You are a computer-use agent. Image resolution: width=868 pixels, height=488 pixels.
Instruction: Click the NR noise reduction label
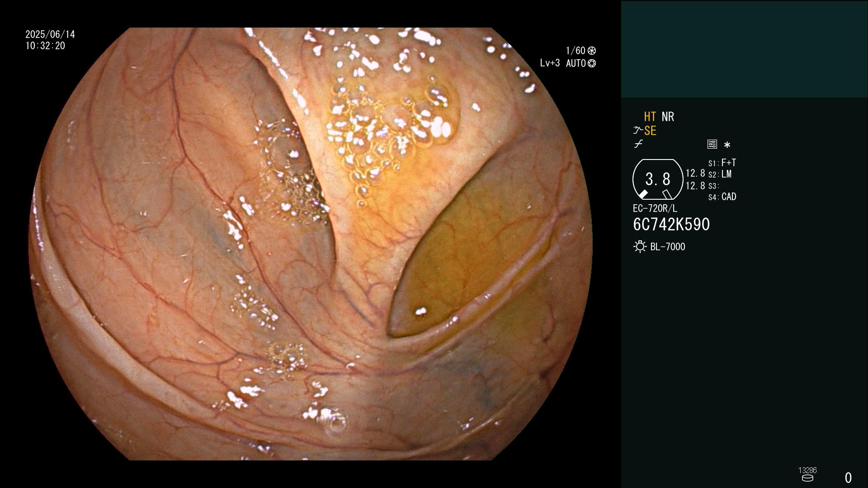click(668, 117)
